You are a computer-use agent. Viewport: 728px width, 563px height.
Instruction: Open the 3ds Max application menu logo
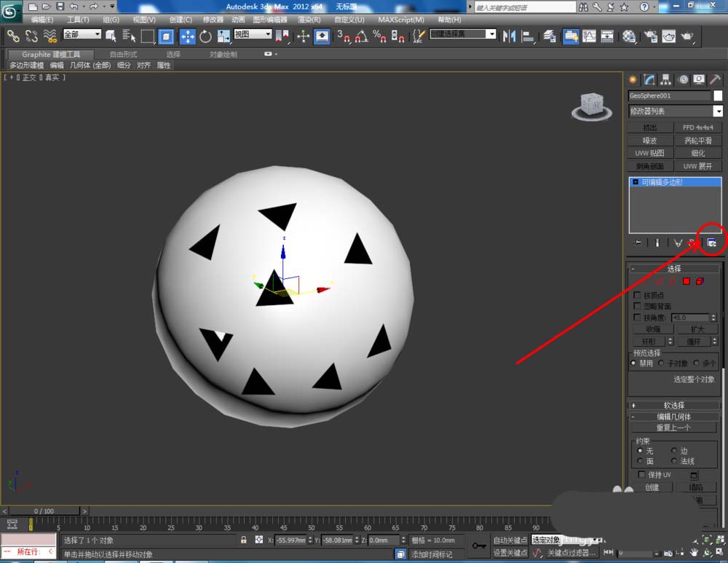pyautogui.click(x=10, y=12)
